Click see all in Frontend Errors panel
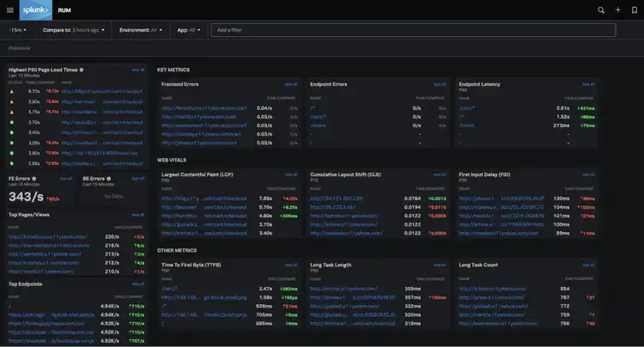 tap(291, 84)
